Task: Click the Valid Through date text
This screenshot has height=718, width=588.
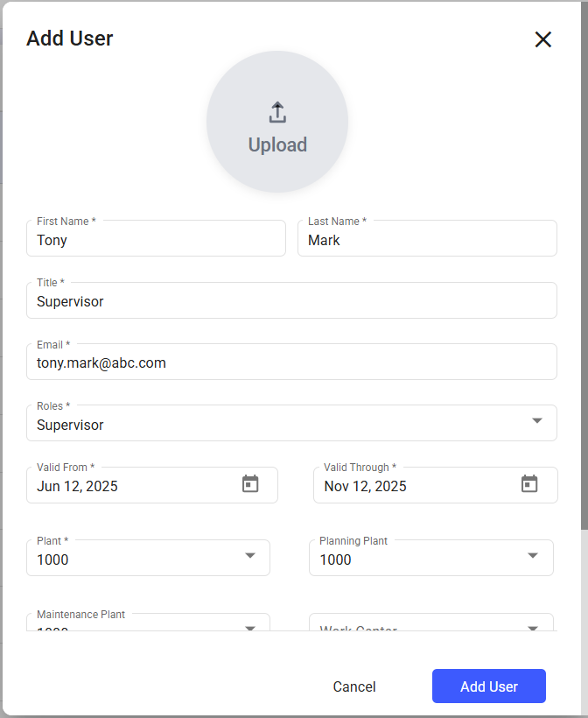Action: (x=366, y=486)
